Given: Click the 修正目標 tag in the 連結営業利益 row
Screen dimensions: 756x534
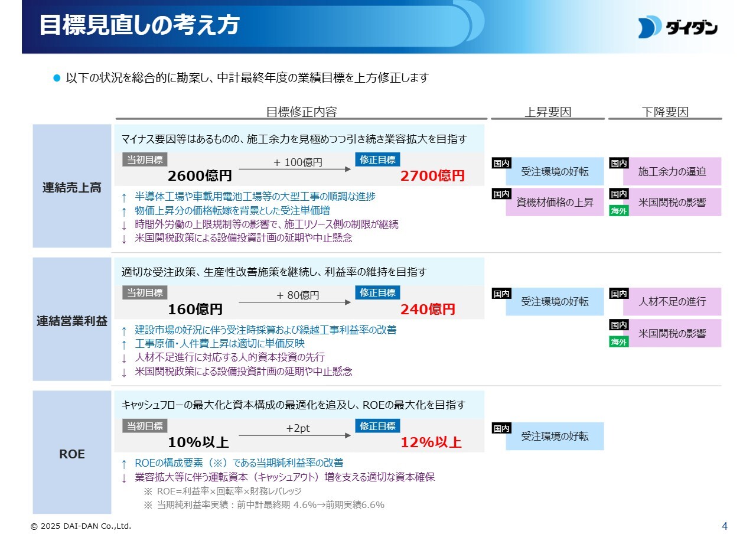Looking at the screenshot, I should (x=377, y=292).
